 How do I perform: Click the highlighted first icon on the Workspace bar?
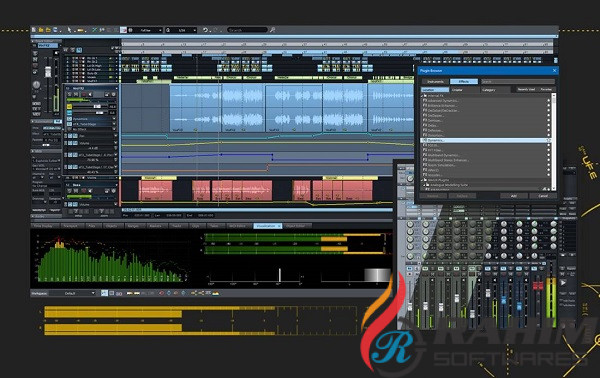[x=104, y=293]
